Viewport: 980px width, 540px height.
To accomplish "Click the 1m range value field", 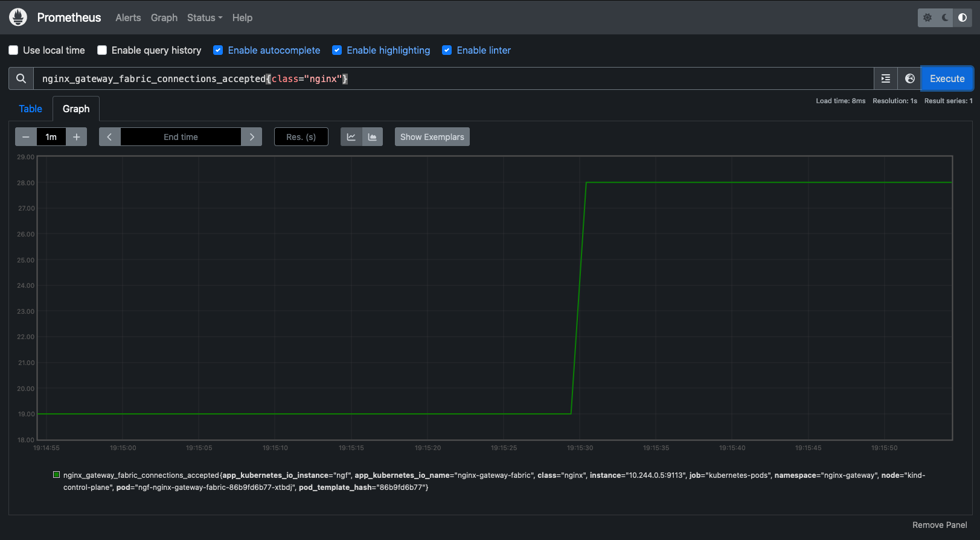I will [x=51, y=137].
